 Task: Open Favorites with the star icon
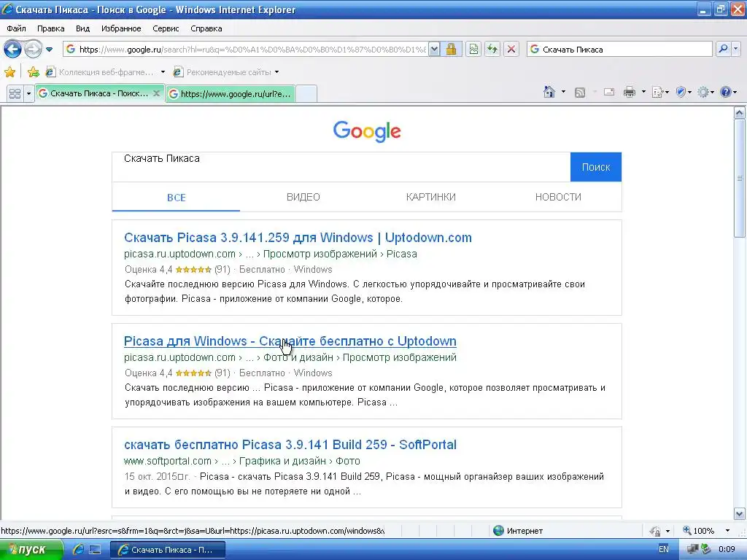[9, 72]
